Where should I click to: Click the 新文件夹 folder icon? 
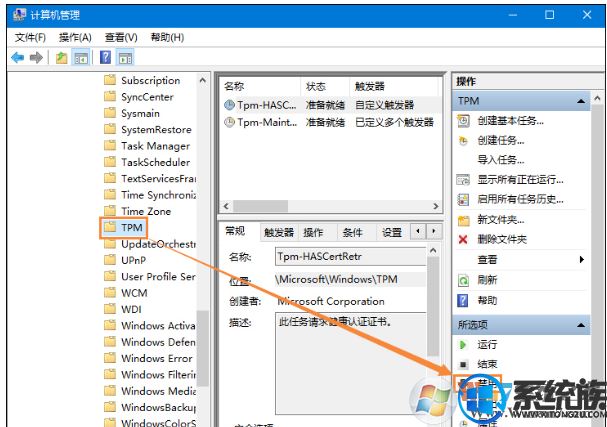pyautogui.click(x=463, y=220)
